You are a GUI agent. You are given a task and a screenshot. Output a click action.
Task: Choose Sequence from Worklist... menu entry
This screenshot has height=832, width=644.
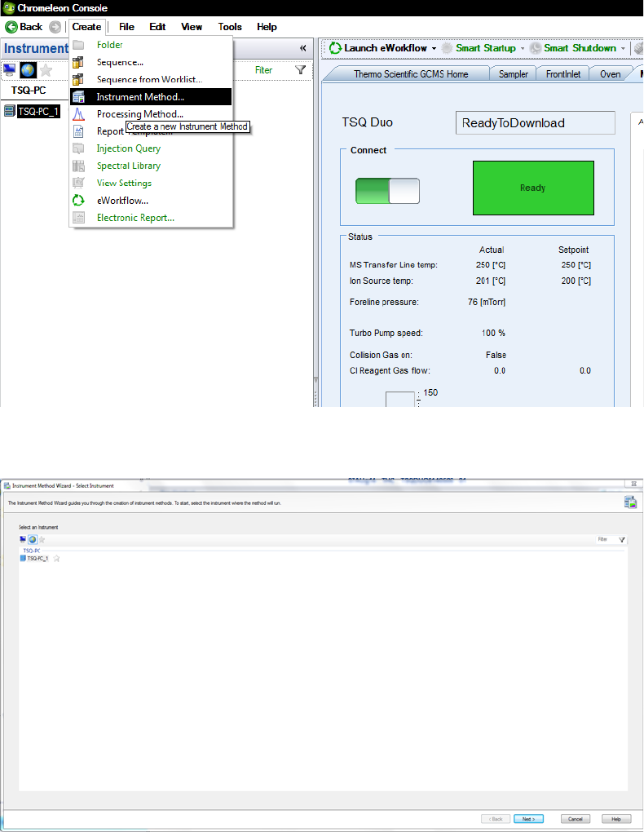[150, 80]
